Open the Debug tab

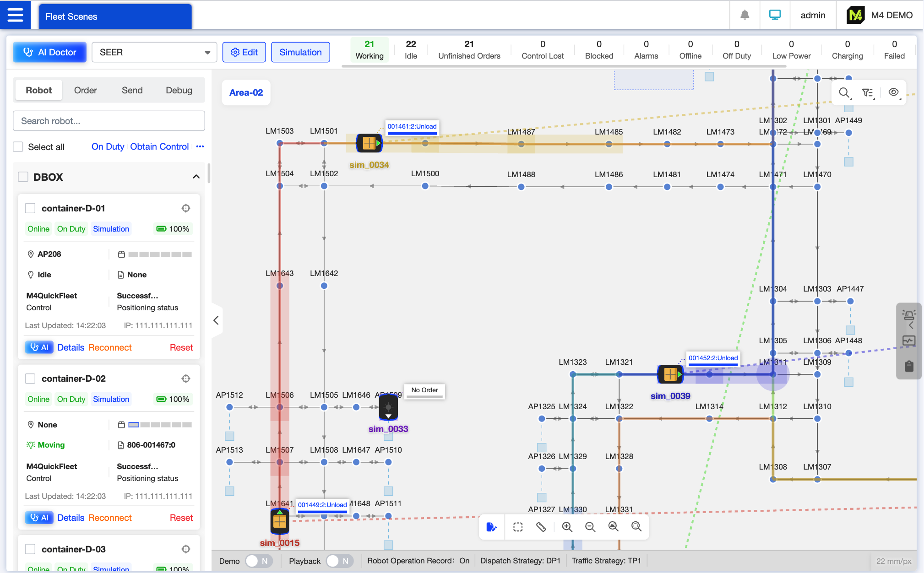point(179,90)
